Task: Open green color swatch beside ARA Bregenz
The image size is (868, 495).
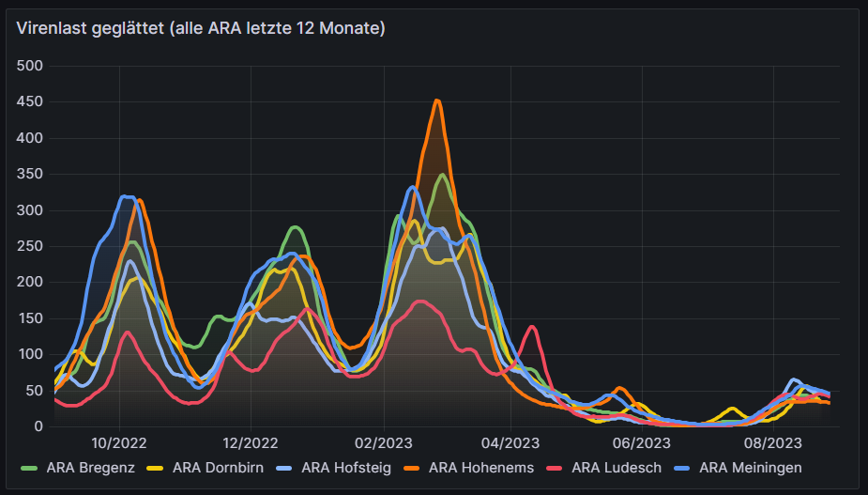Action: pyautogui.click(x=30, y=467)
